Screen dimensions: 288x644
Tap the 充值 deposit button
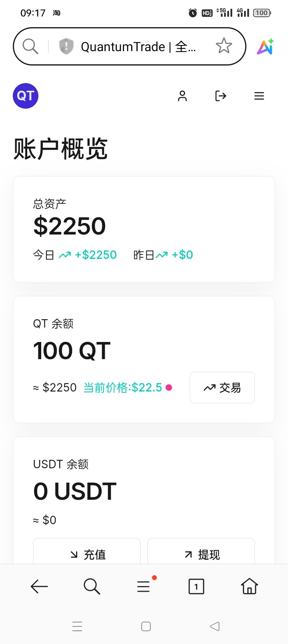tap(87, 554)
